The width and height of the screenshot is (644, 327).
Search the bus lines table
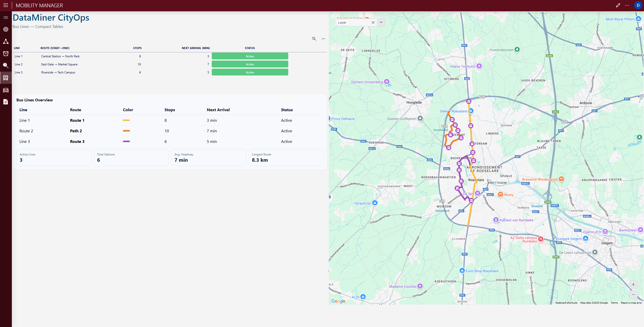click(x=314, y=39)
